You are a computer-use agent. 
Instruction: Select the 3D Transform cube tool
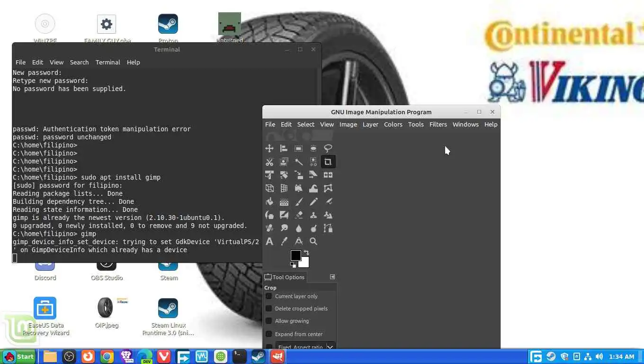[269, 188]
